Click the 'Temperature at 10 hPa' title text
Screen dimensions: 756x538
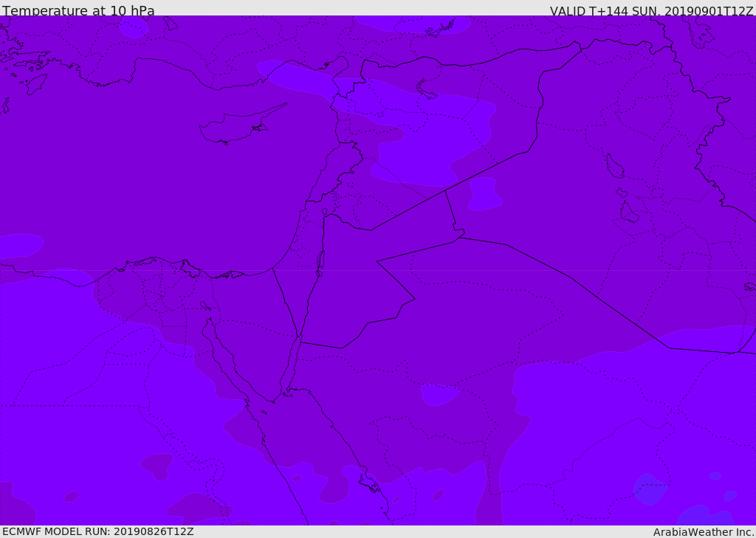point(78,10)
